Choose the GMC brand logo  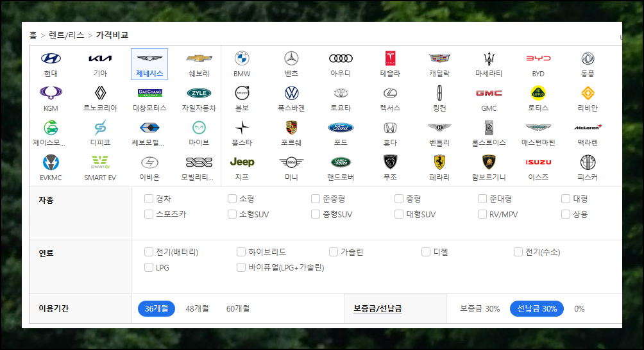click(489, 93)
